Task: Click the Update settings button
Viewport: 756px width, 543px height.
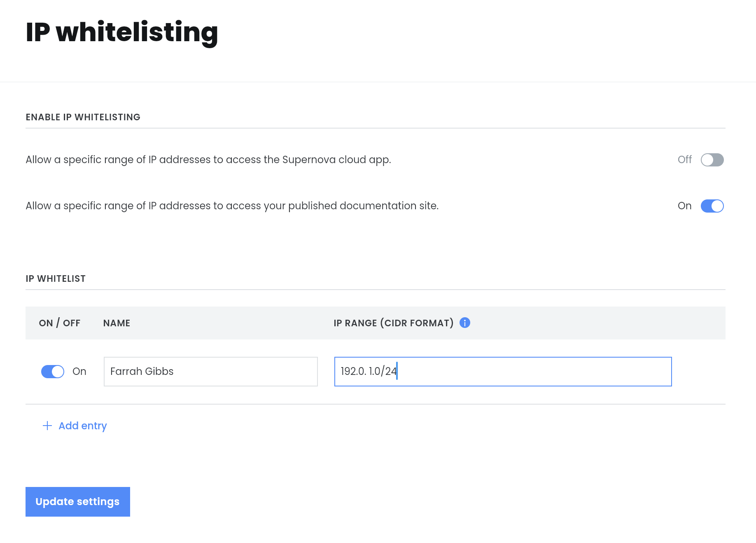Action: (x=78, y=502)
